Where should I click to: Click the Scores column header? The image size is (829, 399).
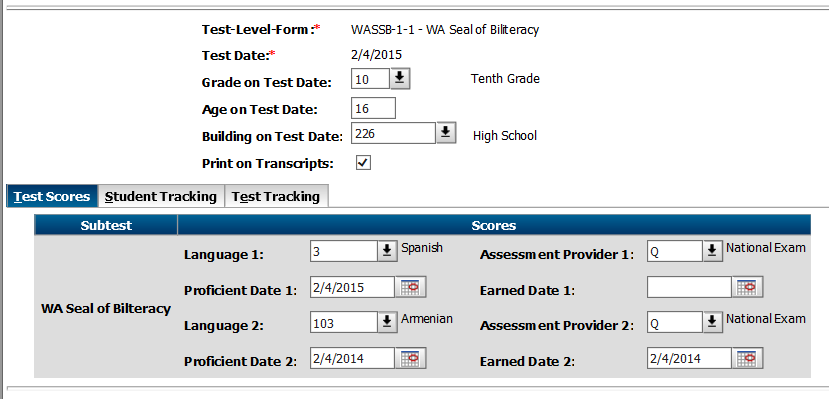coord(494,225)
